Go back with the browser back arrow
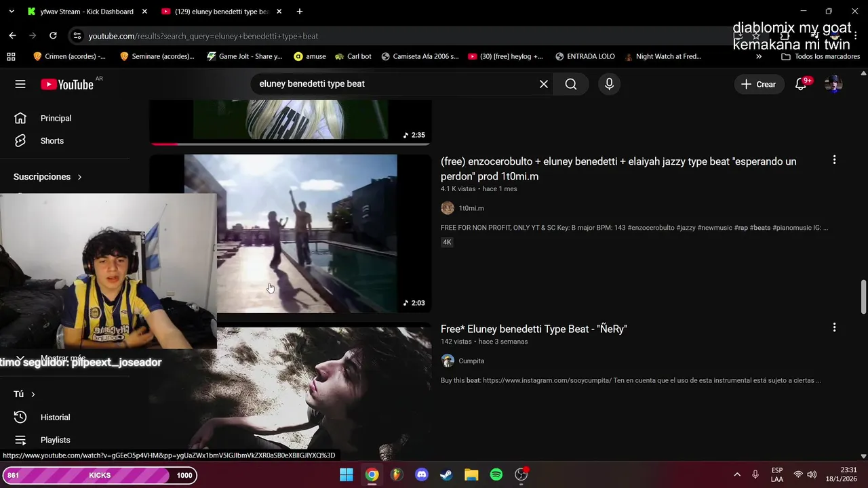868x488 pixels. [12, 36]
